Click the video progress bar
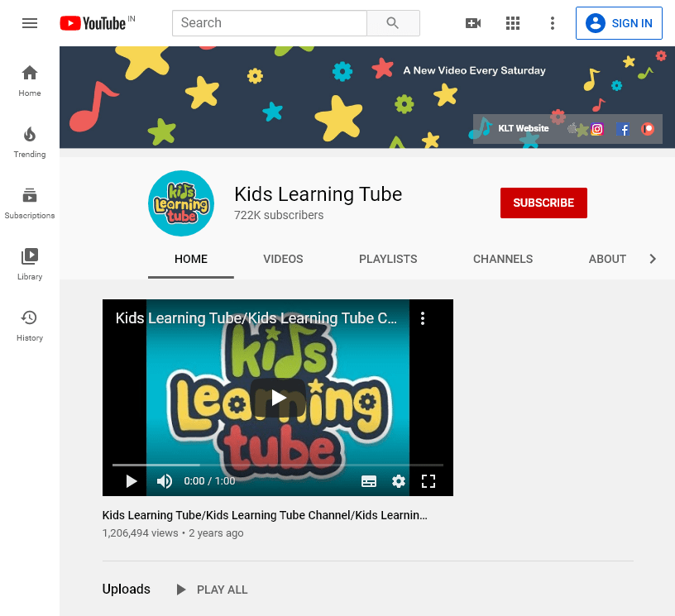The height and width of the screenshot is (616, 675). (278, 465)
